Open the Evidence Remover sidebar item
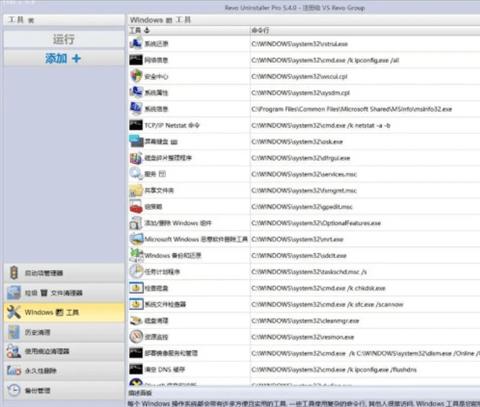 click(x=64, y=351)
